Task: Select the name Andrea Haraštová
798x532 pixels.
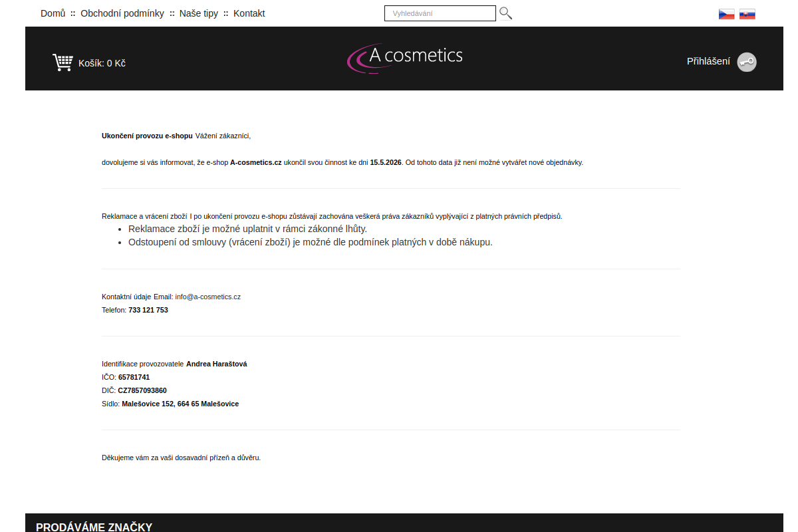Action: (x=217, y=364)
